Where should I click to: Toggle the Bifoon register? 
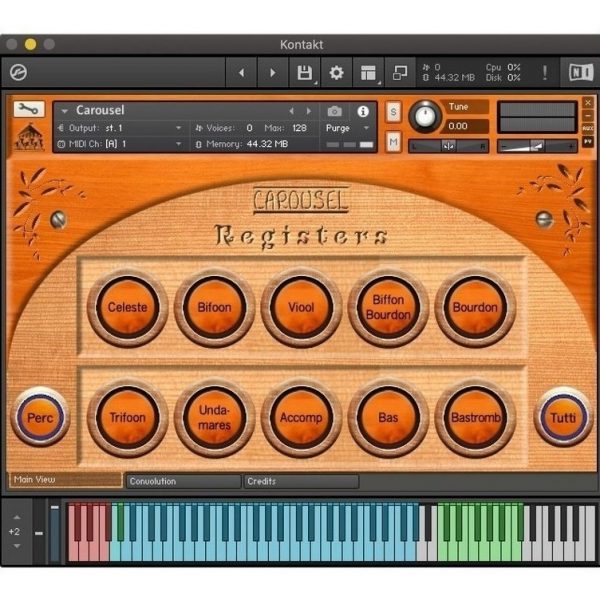[214, 307]
